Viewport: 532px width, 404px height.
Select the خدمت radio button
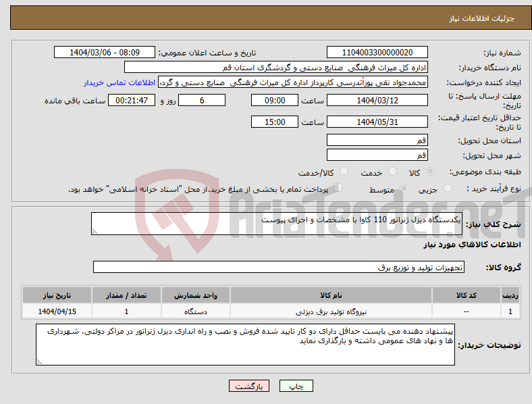(x=392, y=172)
